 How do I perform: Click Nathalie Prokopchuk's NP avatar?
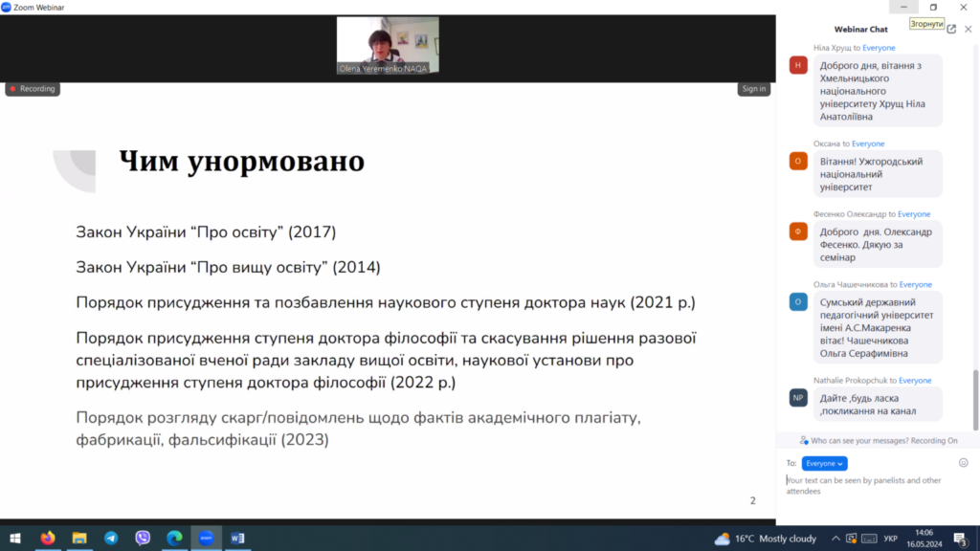798,398
